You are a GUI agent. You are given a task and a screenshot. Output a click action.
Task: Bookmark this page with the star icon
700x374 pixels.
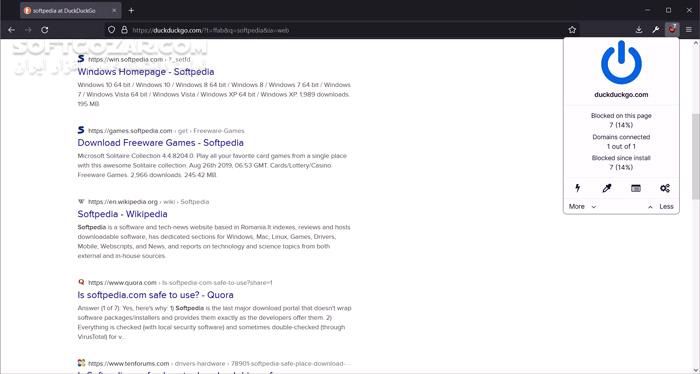click(572, 30)
